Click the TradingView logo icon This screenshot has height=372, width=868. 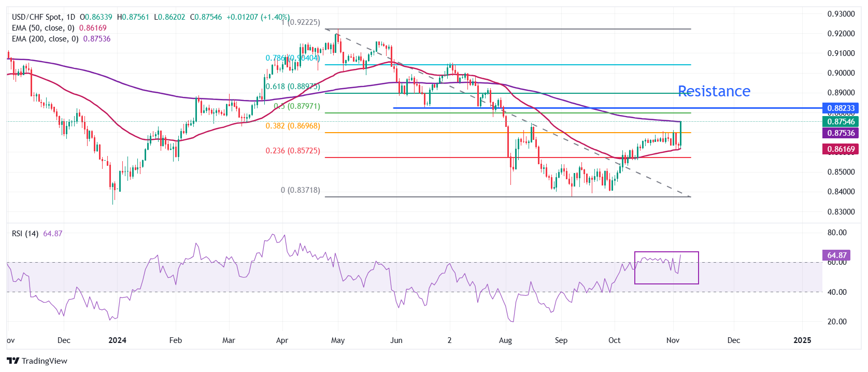pyautogui.click(x=13, y=361)
